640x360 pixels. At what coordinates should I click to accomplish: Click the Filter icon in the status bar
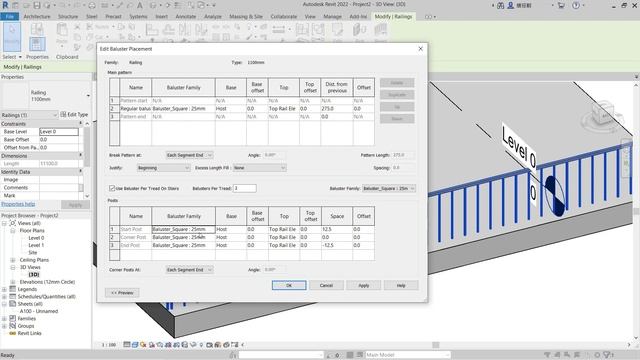[x=608, y=355]
